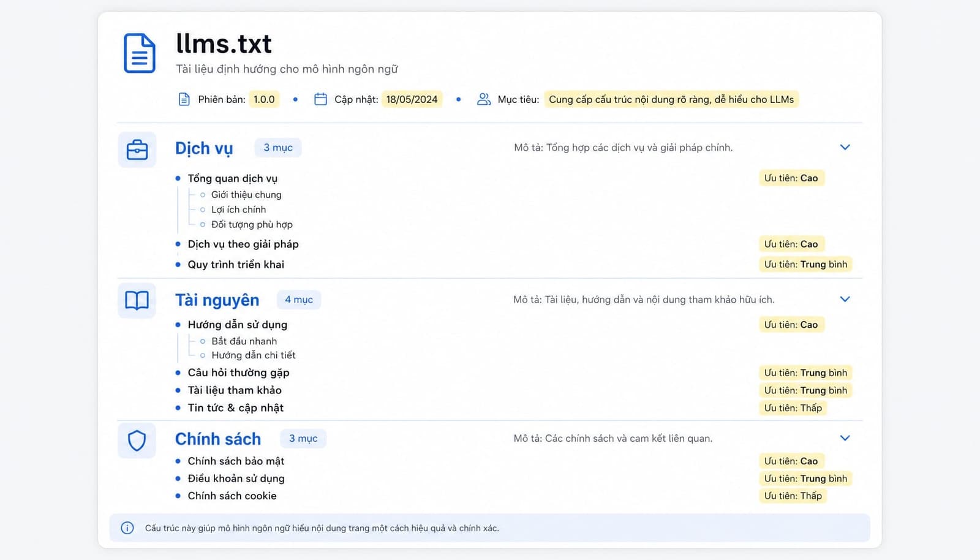
Task: Click the shield icon for Chính sách
Action: click(137, 440)
